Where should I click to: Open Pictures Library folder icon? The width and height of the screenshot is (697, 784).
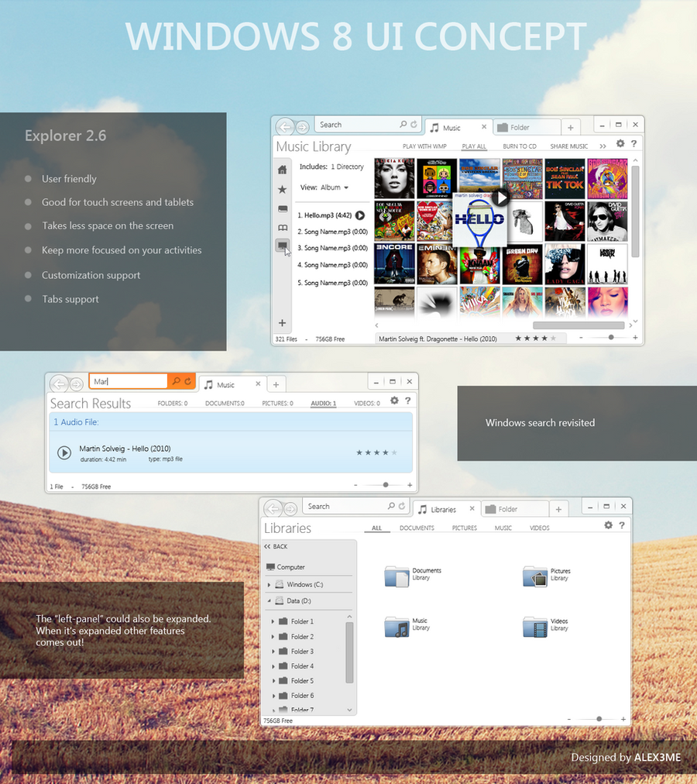(x=535, y=576)
